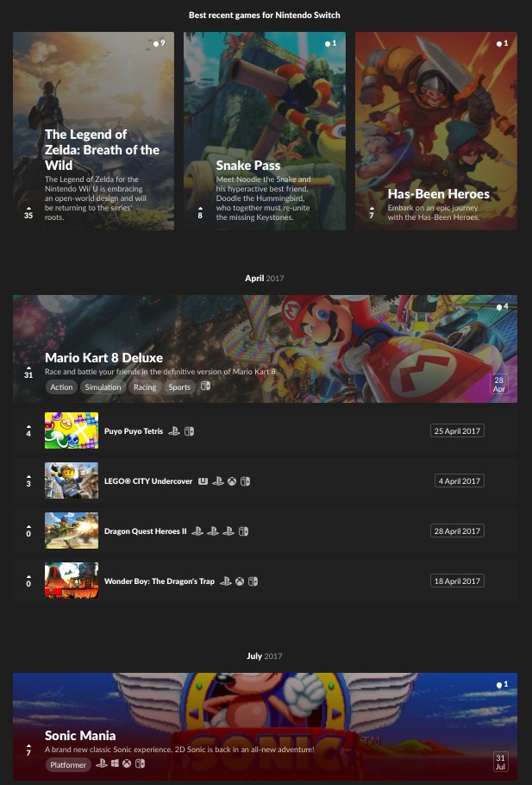The width and height of the screenshot is (532, 785).
Task: Click the 25 April 2017 date badge
Action: (x=457, y=430)
